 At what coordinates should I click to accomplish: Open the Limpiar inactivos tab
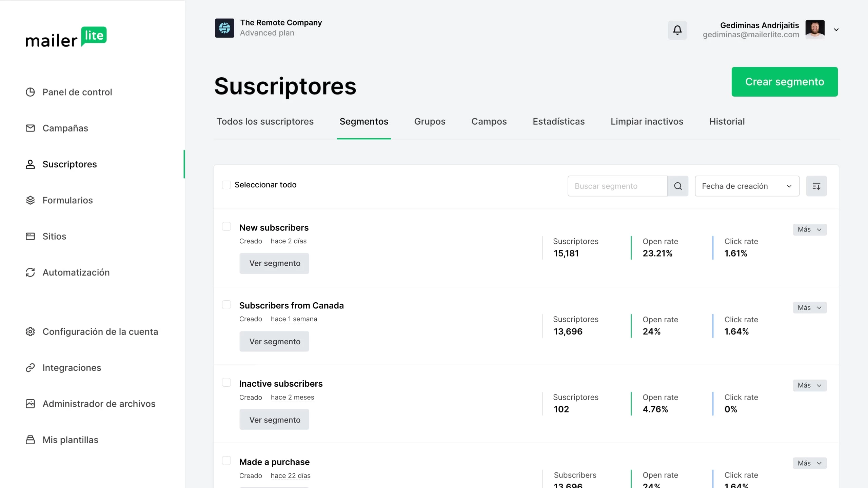click(647, 121)
